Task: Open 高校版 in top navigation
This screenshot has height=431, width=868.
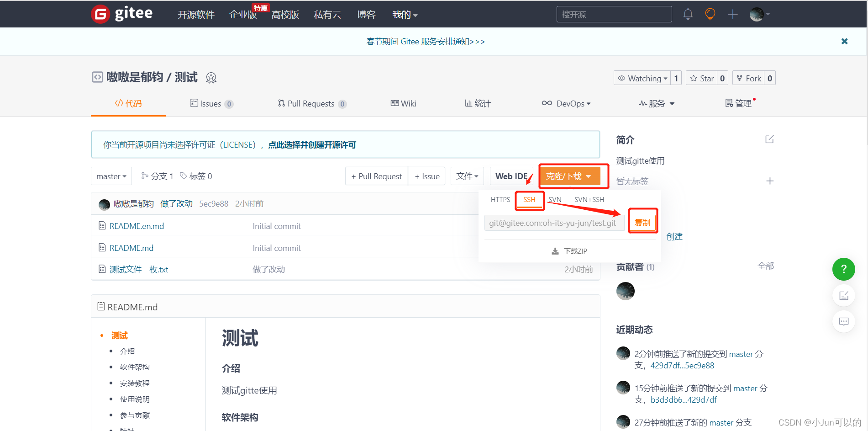Action: (x=285, y=15)
